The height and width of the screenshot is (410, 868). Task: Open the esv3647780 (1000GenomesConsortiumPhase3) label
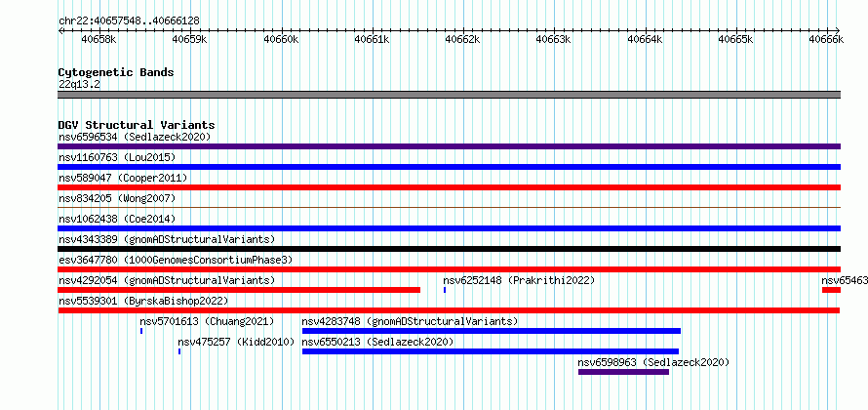(x=176, y=260)
